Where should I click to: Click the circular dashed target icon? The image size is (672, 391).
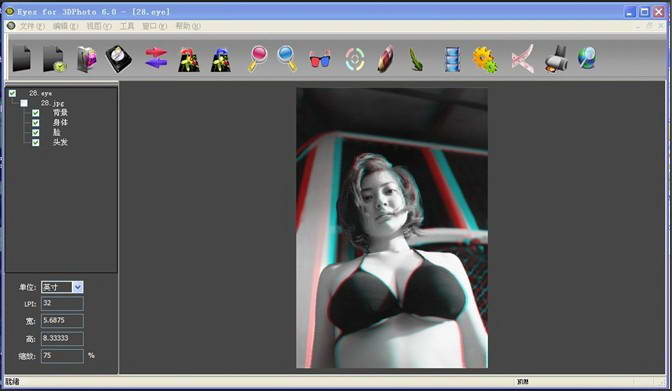(x=355, y=59)
